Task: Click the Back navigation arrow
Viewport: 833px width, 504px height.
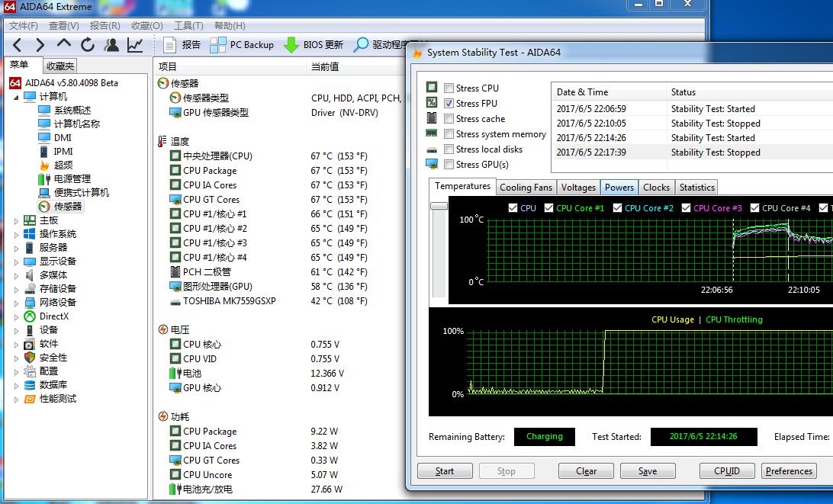Action: (x=18, y=45)
